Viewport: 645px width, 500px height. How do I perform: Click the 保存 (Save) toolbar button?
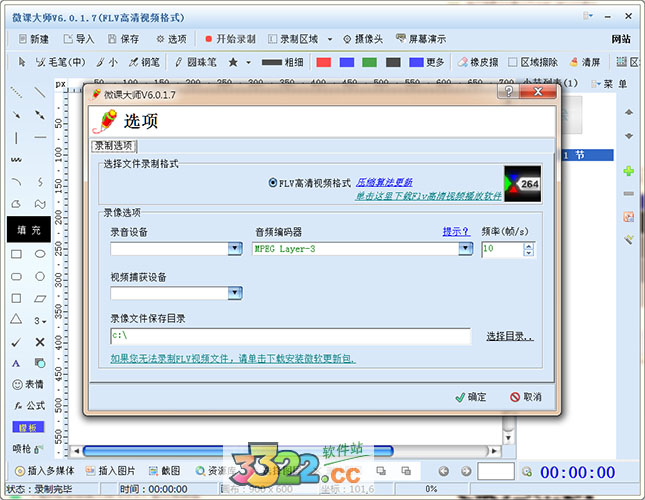[x=123, y=39]
